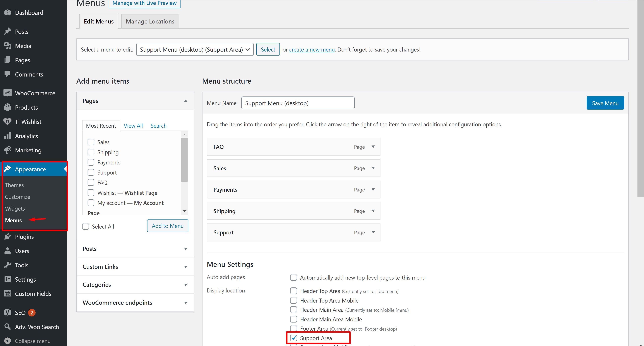Follow the create a new menu link
644x346 pixels.
coord(312,50)
